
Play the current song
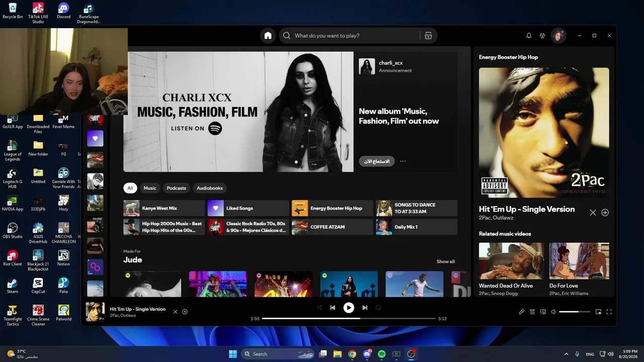point(349,308)
